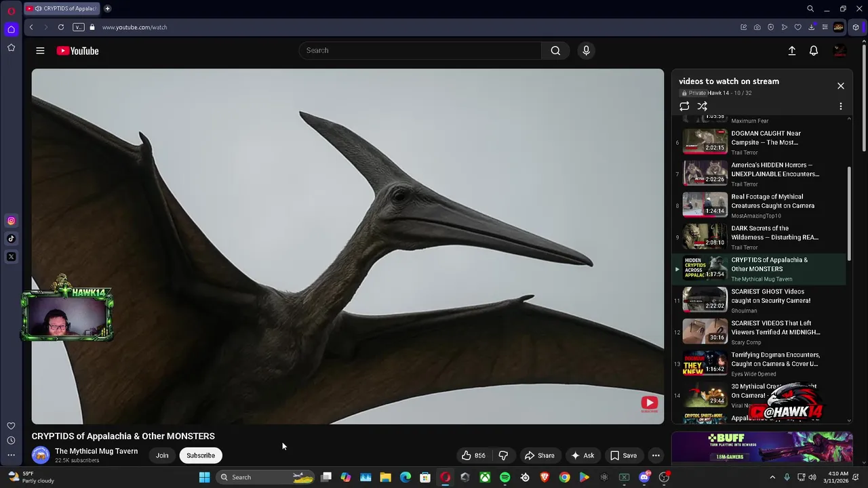
Task: Open Google Chrome from taskbar
Action: 564,477
